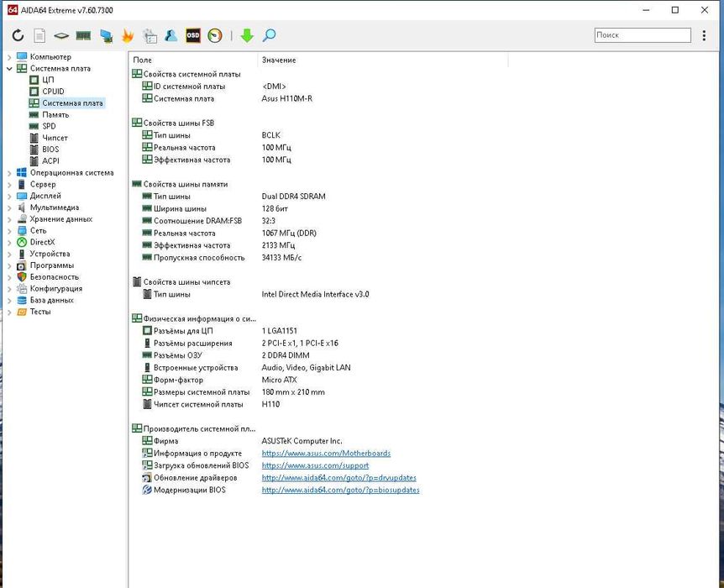Screen dimensions: 724x588
Task: Select the Тип шины BCLK value
Action: 271,135
